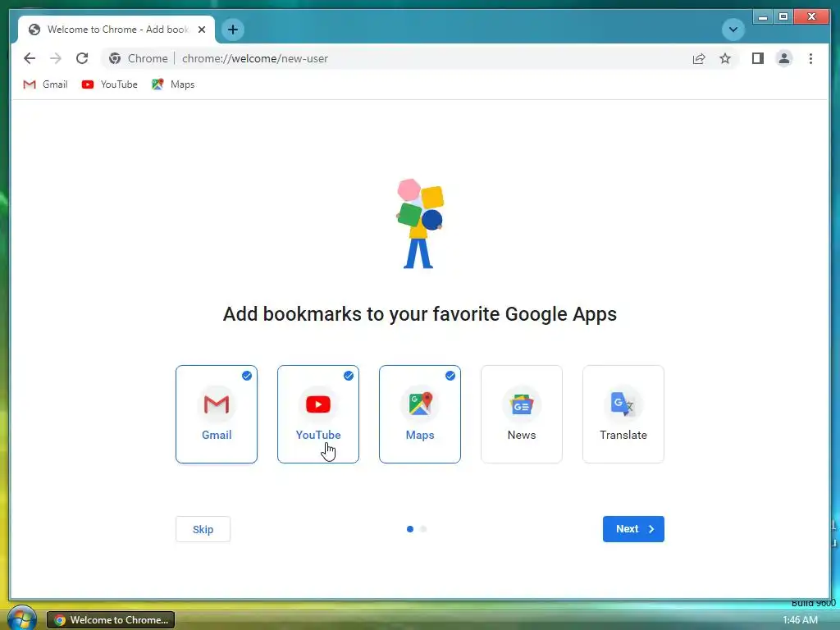Click the blue Next button
The width and height of the screenshot is (840, 630).
point(633,529)
